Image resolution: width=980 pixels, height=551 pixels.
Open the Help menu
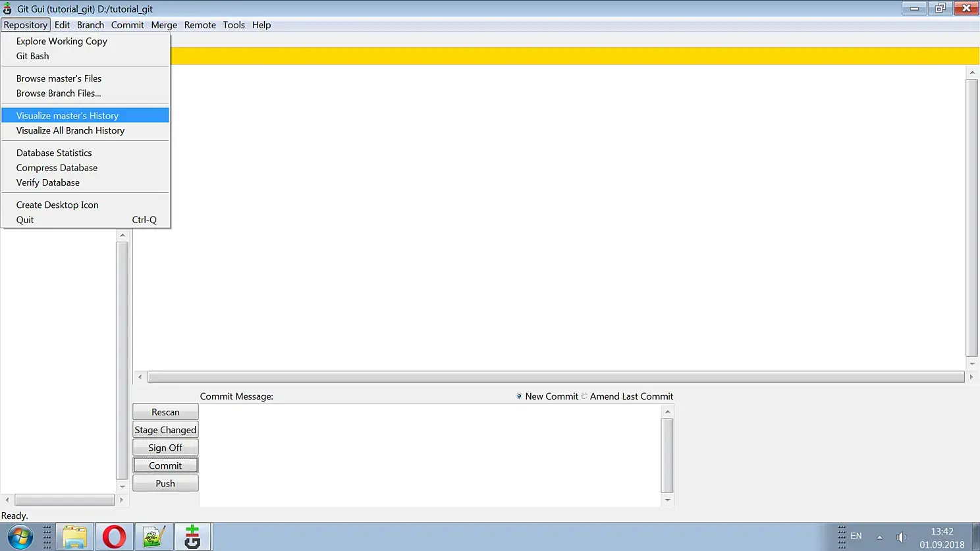pyautogui.click(x=261, y=25)
